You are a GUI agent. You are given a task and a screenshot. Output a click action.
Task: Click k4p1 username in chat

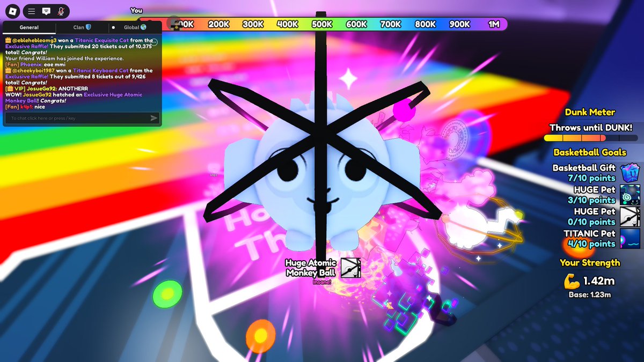click(26, 107)
